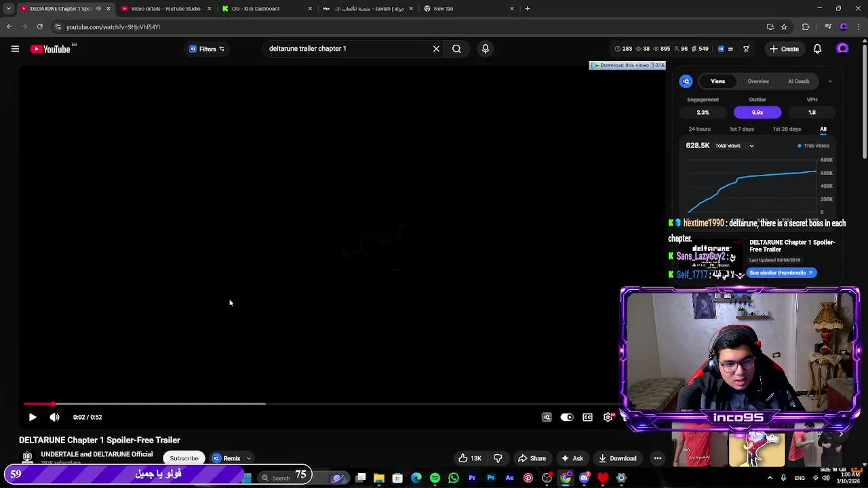Open the Filters button near search
The image size is (868, 488).
tap(207, 49)
